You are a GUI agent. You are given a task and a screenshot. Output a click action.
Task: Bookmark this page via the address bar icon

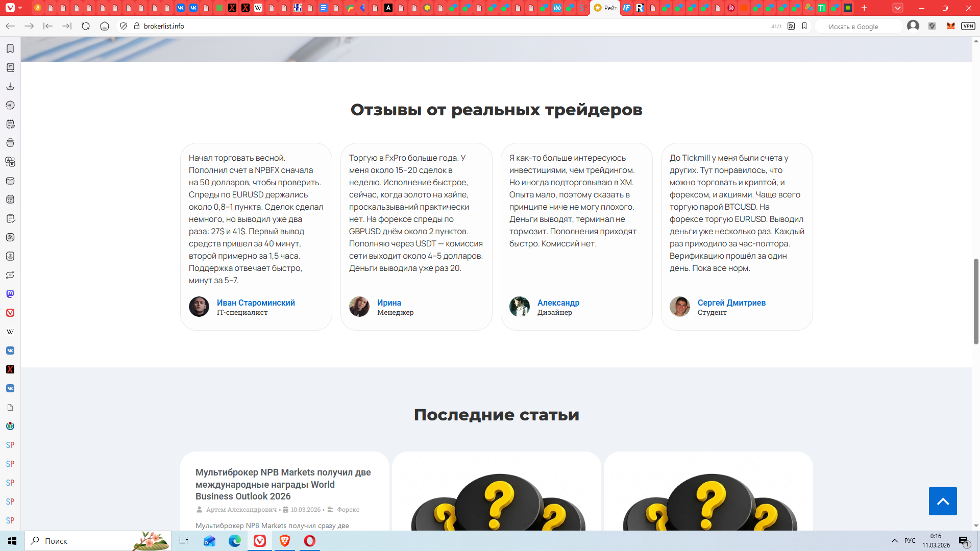pos(804,26)
